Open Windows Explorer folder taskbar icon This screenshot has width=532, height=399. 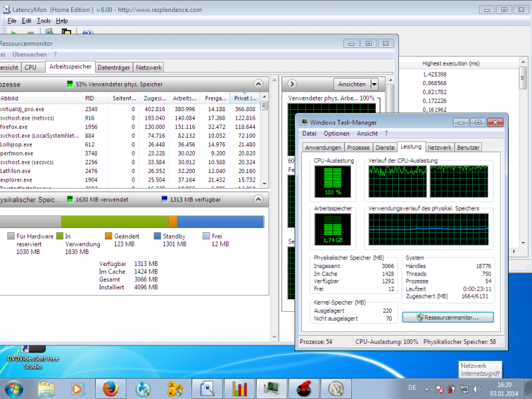46,388
